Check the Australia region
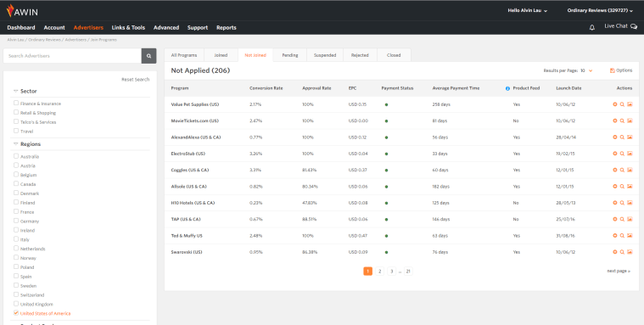The image size is (644, 325). pos(16,156)
